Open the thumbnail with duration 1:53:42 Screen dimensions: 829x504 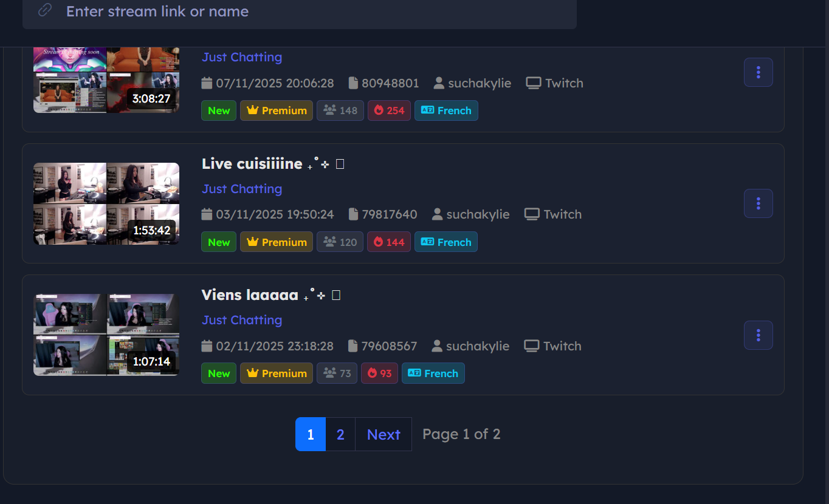106,203
